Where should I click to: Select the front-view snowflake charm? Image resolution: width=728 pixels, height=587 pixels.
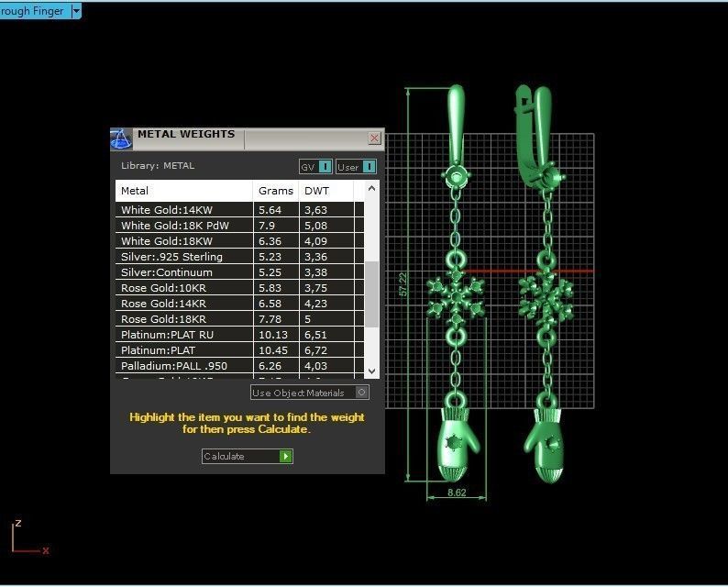(x=456, y=296)
